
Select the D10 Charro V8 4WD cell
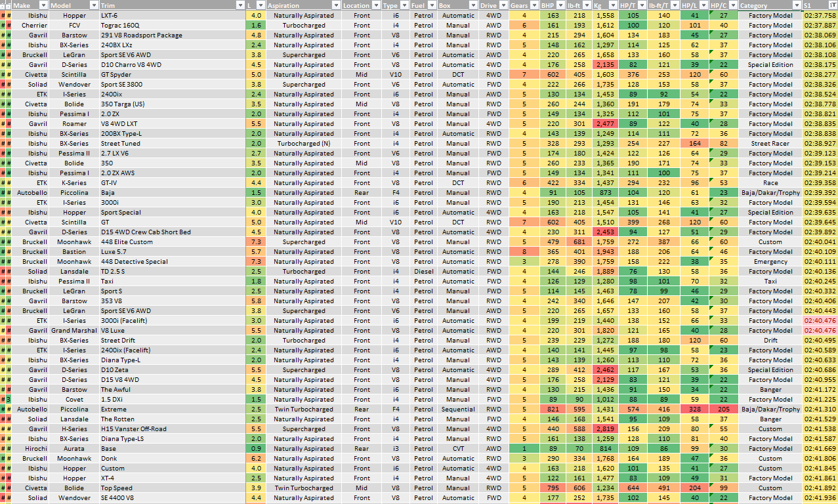point(173,64)
